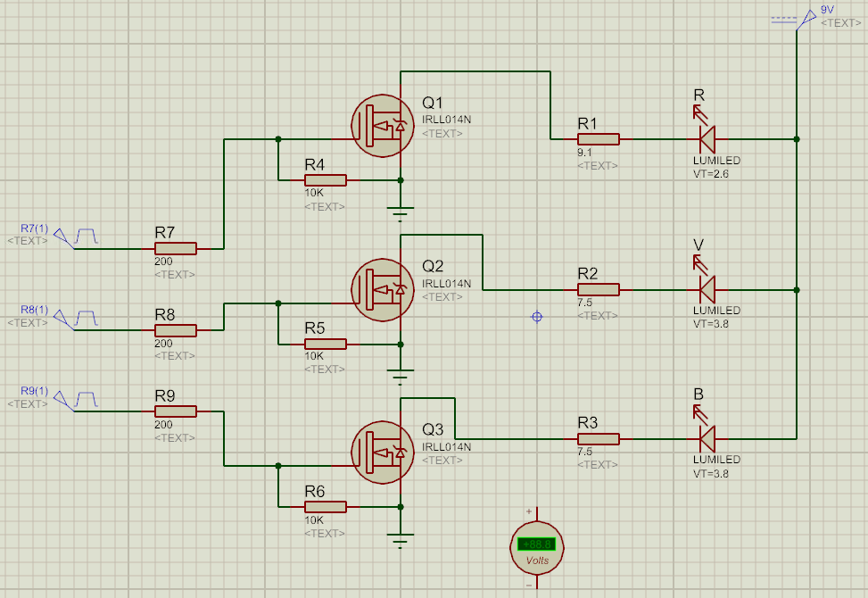
Task: Click the ground symbol below Q1
Action: (x=401, y=213)
